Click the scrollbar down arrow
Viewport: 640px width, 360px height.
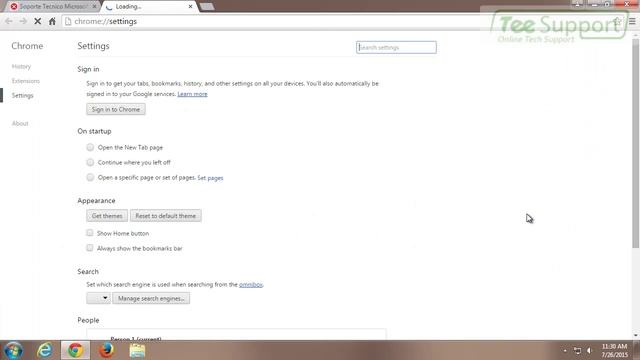click(x=636, y=335)
